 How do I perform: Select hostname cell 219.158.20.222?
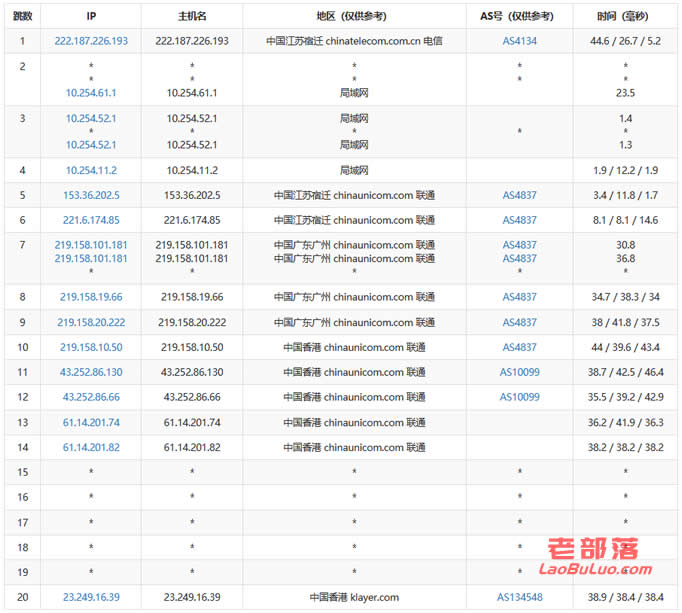tap(192, 322)
